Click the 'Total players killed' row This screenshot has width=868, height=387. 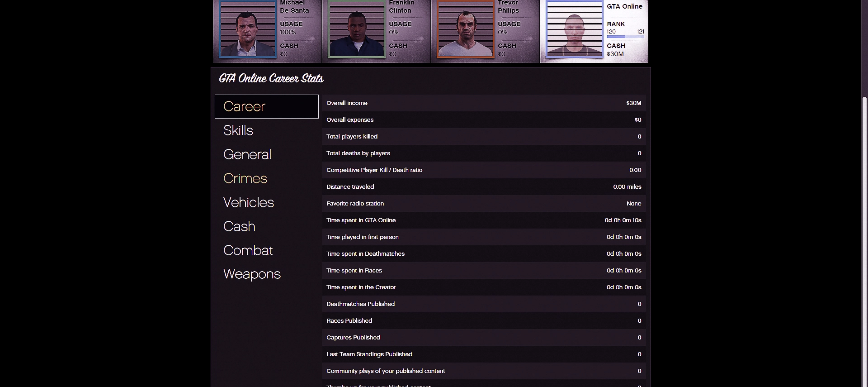point(484,137)
